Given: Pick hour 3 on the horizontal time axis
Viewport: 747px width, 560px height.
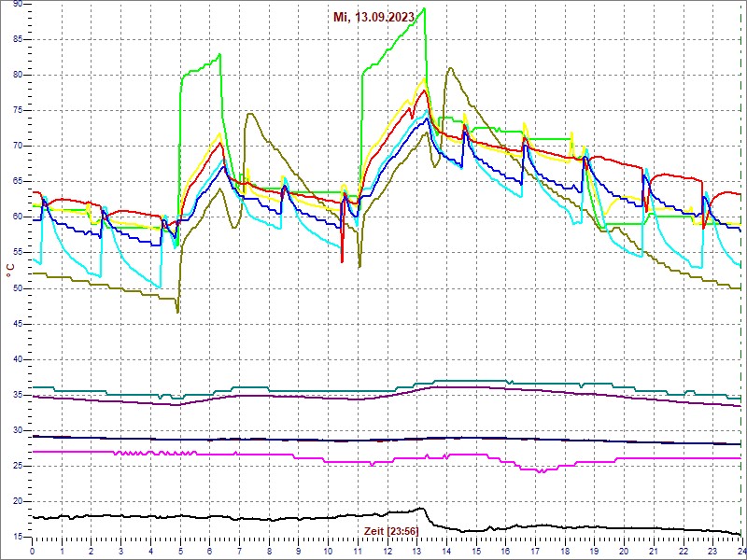Looking at the screenshot, I should tap(121, 551).
